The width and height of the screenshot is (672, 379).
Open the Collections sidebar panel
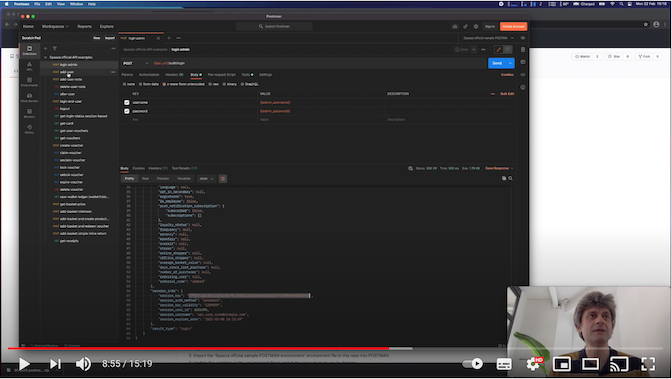click(29, 50)
